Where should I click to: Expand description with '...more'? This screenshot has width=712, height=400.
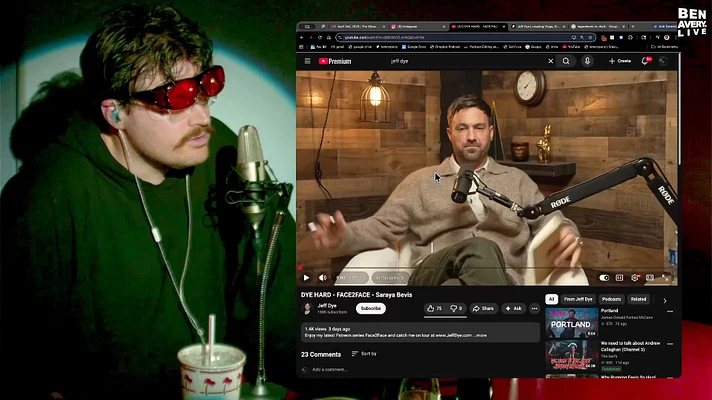480,335
